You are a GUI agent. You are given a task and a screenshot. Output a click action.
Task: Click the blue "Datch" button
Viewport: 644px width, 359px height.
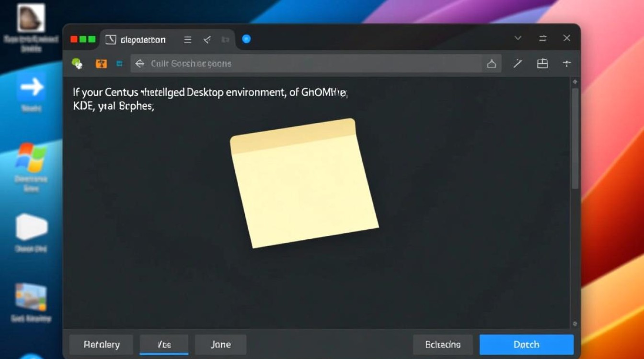pyautogui.click(x=527, y=345)
